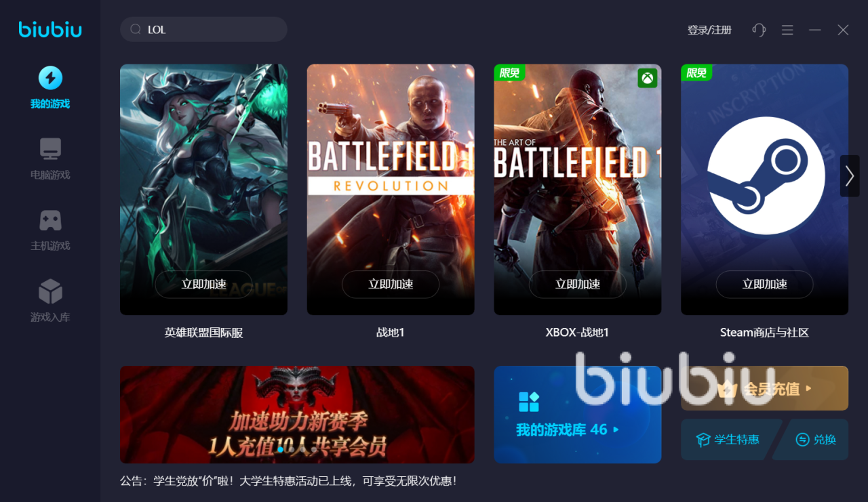This screenshot has width=868, height=502.
Task: Open the 会员充值 button
Action: (x=764, y=388)
